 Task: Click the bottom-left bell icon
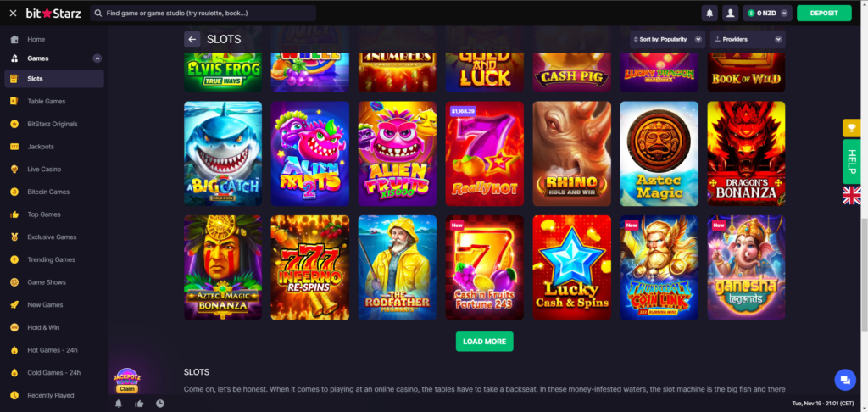[119, 404]
